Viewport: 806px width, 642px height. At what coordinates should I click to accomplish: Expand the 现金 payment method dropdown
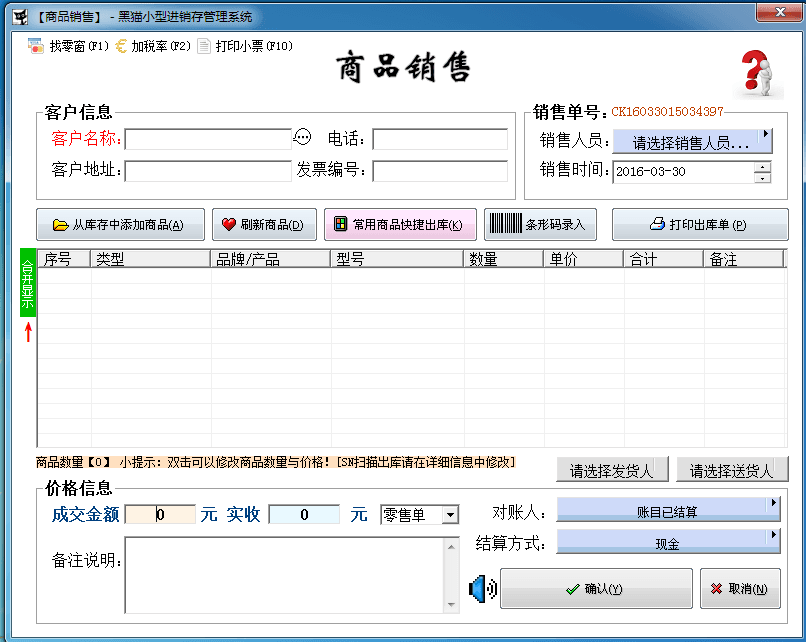click(x=667, y=544)
